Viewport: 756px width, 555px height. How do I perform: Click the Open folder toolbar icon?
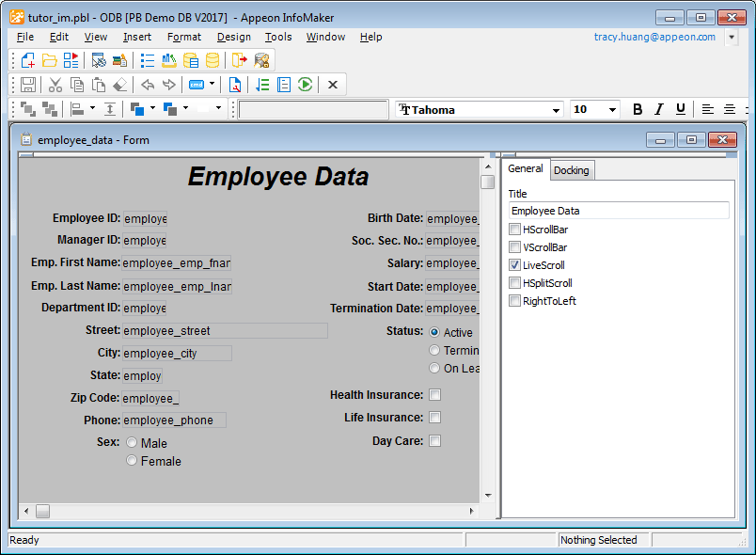click(49, 60)
